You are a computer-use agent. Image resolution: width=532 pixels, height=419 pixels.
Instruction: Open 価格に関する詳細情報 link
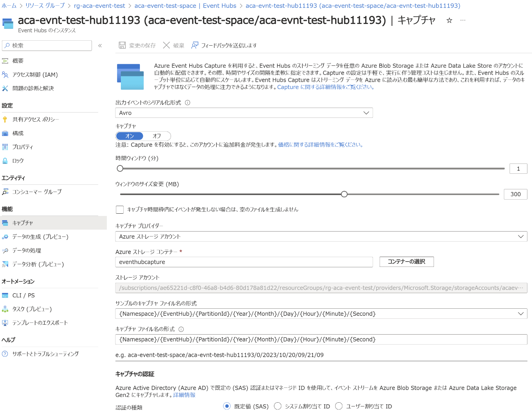[x=321, y=145]
